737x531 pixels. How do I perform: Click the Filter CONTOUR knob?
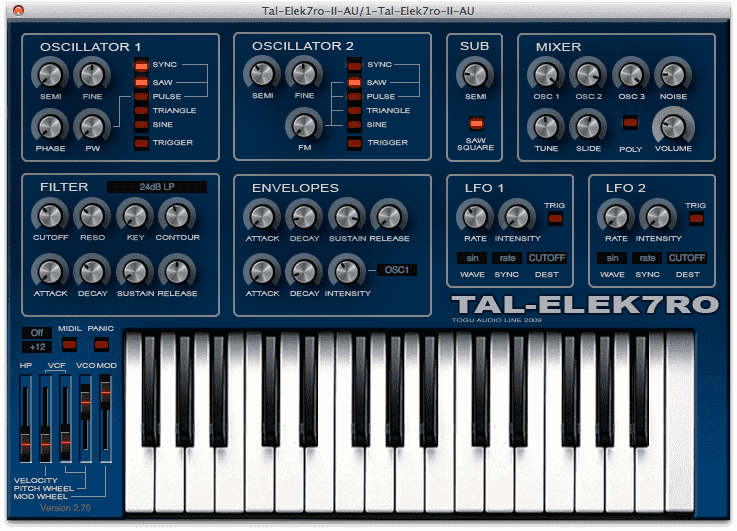point(177,216)
